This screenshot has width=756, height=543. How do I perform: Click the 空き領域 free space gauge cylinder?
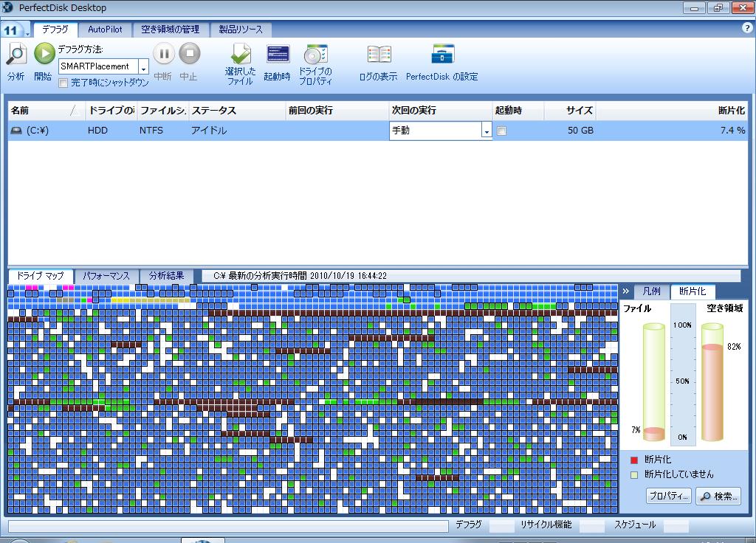pos(712,381)
